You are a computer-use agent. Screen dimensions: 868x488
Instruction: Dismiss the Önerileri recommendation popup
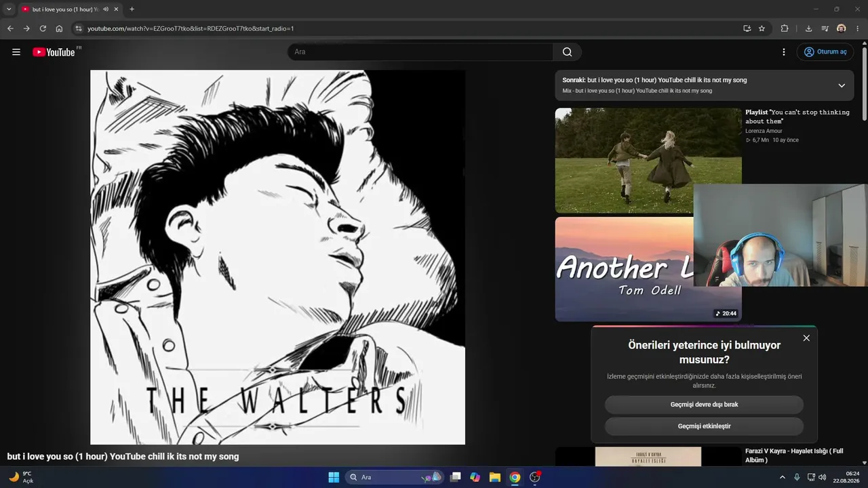point(806,338)
